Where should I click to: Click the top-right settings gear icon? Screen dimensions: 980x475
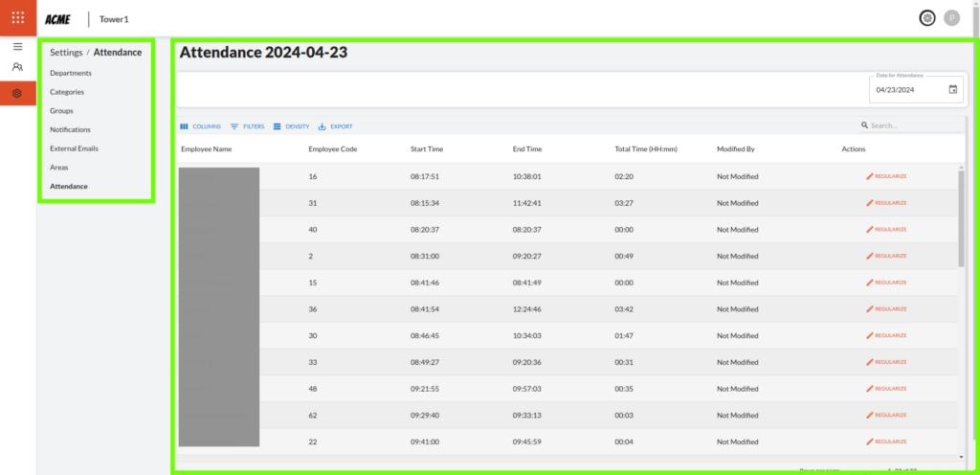click(926, 17)
